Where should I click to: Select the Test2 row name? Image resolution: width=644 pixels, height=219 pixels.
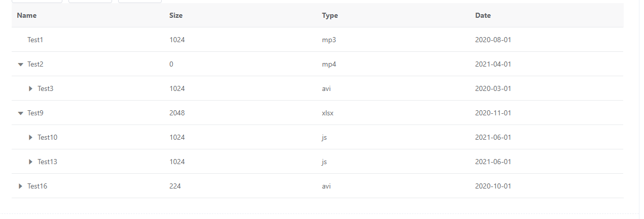point(35,64)
